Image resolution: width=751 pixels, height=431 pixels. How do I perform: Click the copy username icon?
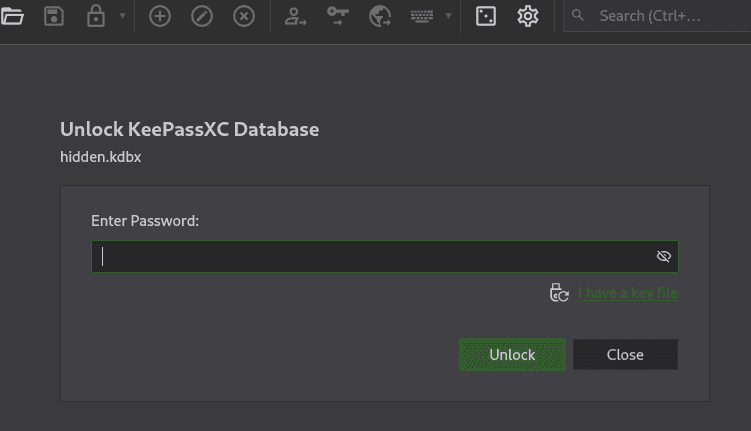pyautogui.click(x=295, y=16)
